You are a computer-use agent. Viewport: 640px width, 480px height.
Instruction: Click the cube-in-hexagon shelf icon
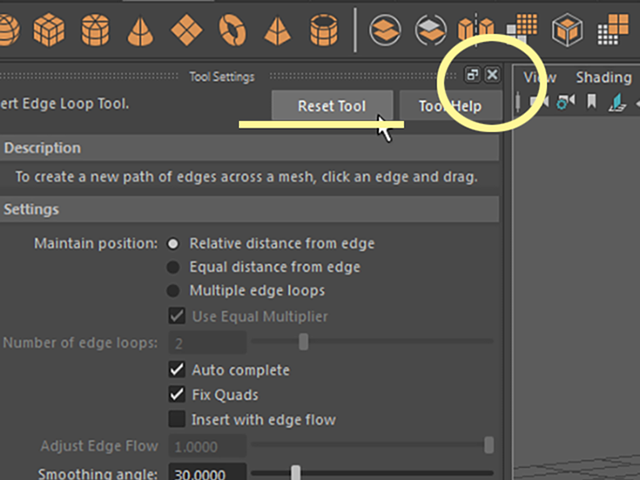[x=567, y=30]
